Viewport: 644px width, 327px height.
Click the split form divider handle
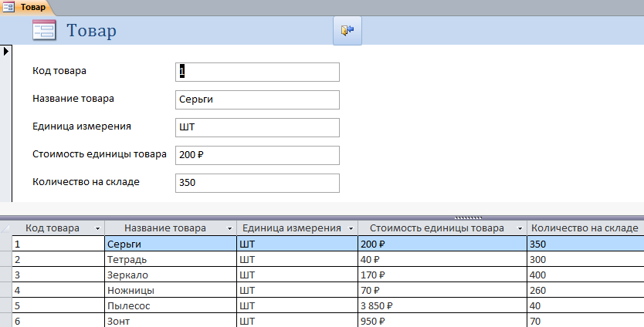click(x=468, y=217)
